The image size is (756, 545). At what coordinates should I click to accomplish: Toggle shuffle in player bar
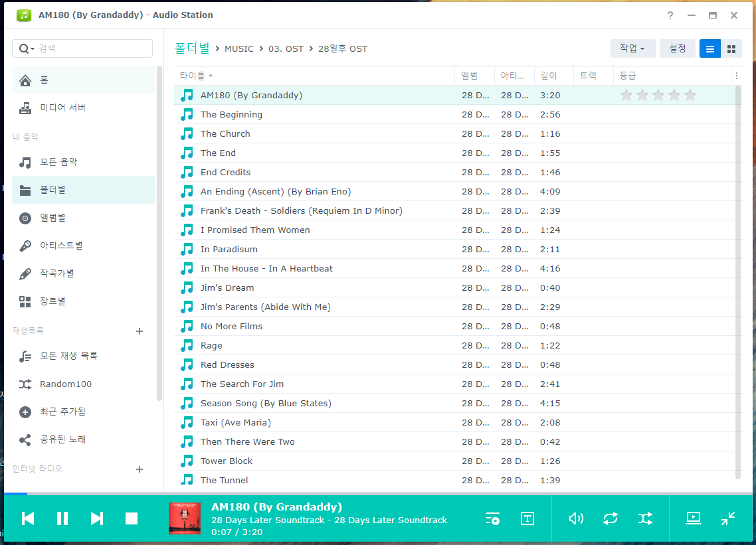click(645, 518)
